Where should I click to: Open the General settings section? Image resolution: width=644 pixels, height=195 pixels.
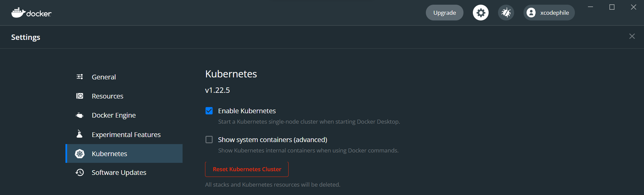[x=124, y=77]
